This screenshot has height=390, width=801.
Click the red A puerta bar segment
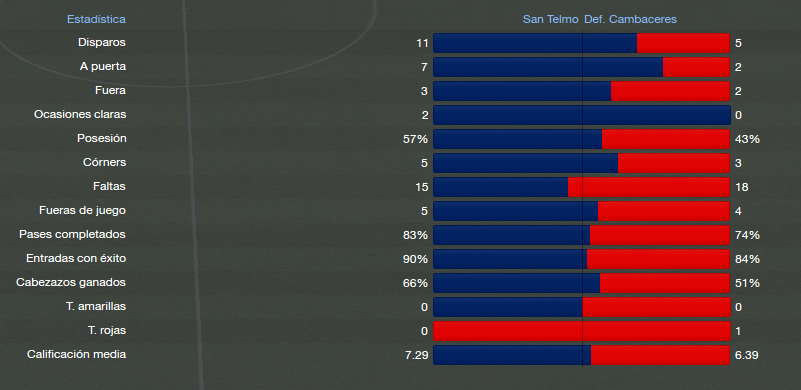[x=696, y=67]
